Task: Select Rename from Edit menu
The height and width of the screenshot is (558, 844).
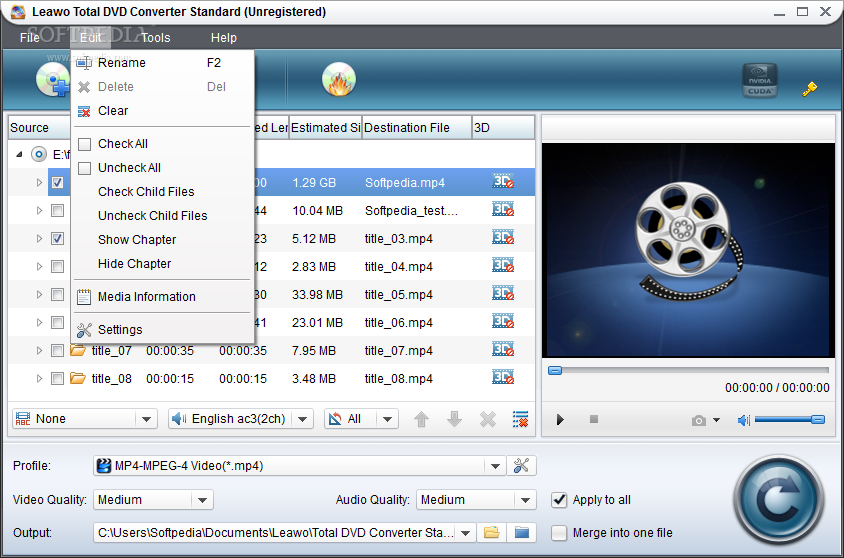Action: tap(163, 62)
